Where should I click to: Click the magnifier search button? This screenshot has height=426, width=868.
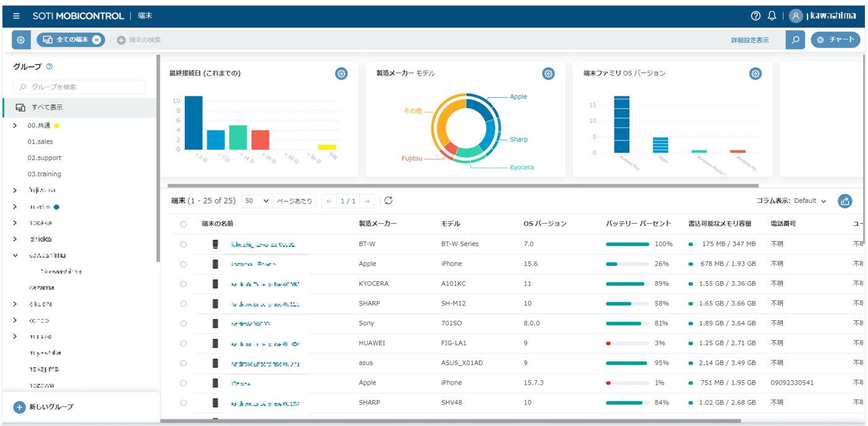(796, 40)
